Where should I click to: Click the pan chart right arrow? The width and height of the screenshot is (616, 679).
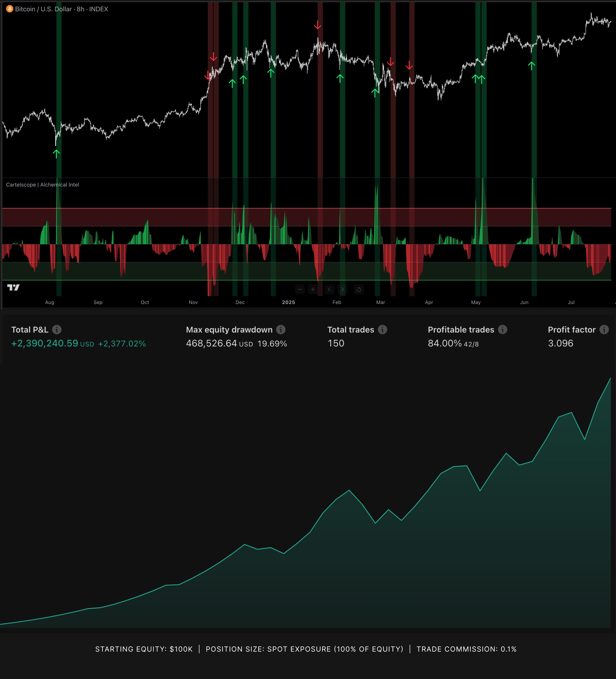[x=342, y=289]
